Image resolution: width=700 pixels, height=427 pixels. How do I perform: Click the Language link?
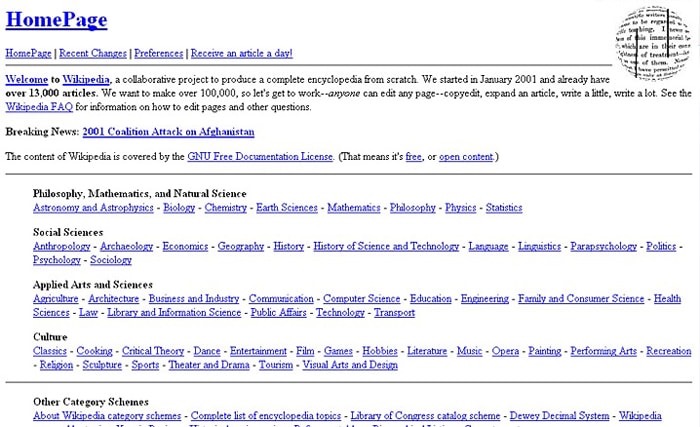[488, 247]
